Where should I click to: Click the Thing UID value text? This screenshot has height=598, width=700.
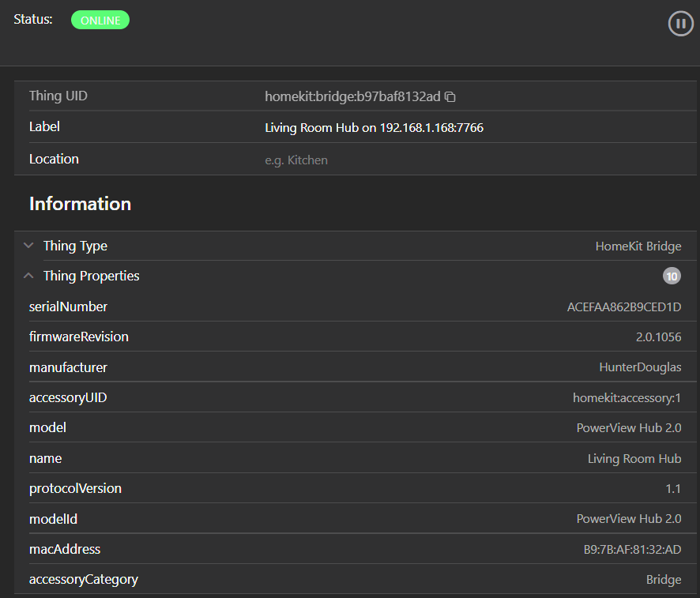point(352,96)
